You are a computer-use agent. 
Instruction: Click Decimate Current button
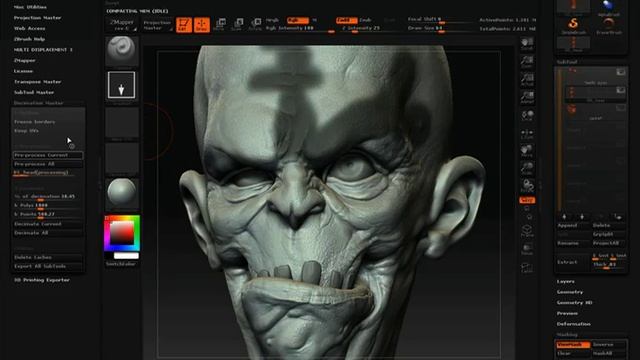(x=48, y=224)
